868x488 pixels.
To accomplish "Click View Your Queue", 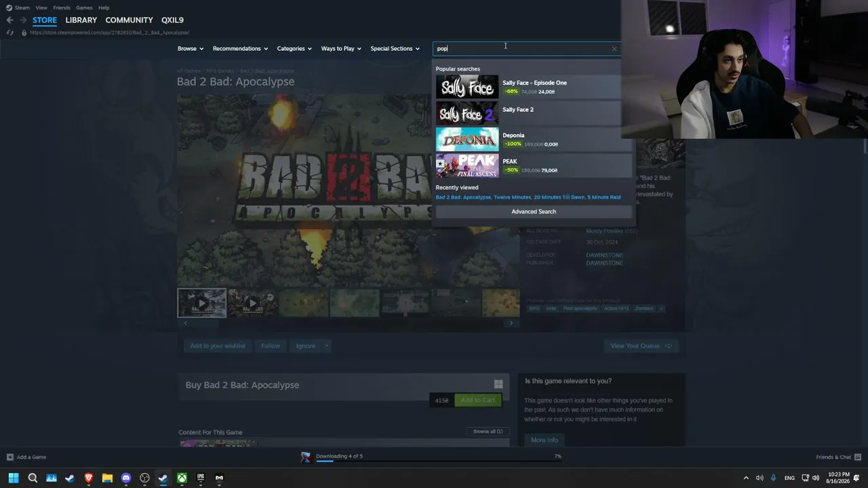I will (641, 346).
